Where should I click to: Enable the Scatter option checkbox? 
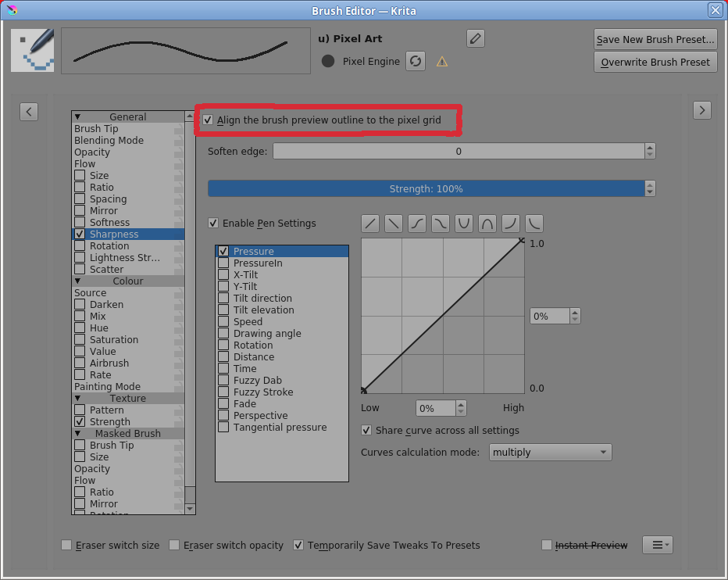(x=80, y=269)
